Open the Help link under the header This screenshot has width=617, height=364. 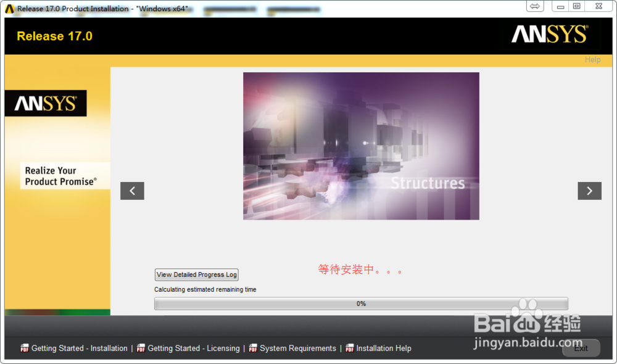pos(592,60)
